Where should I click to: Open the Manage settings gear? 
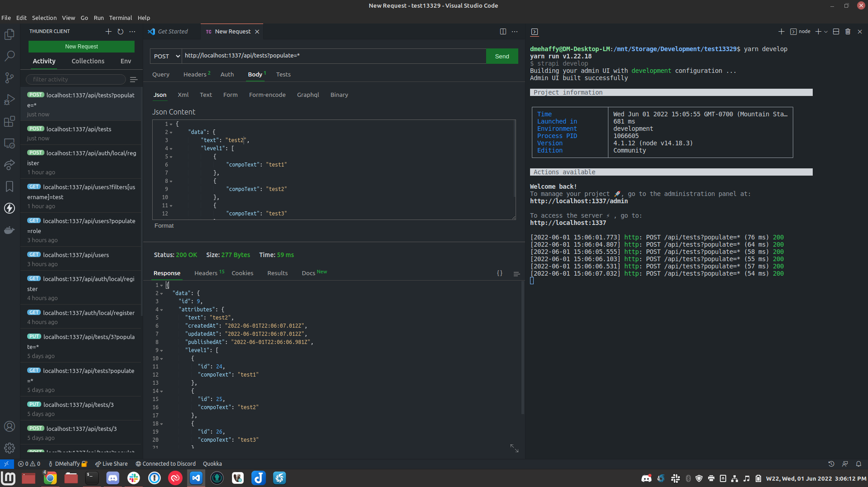[x=10, y=448]
